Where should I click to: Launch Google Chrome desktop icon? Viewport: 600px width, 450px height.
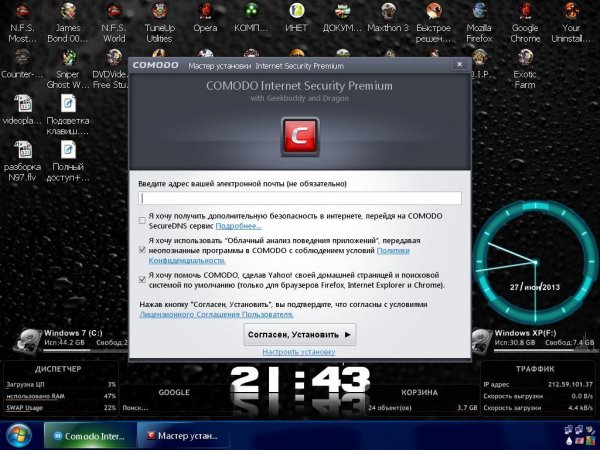pos(525,11)
